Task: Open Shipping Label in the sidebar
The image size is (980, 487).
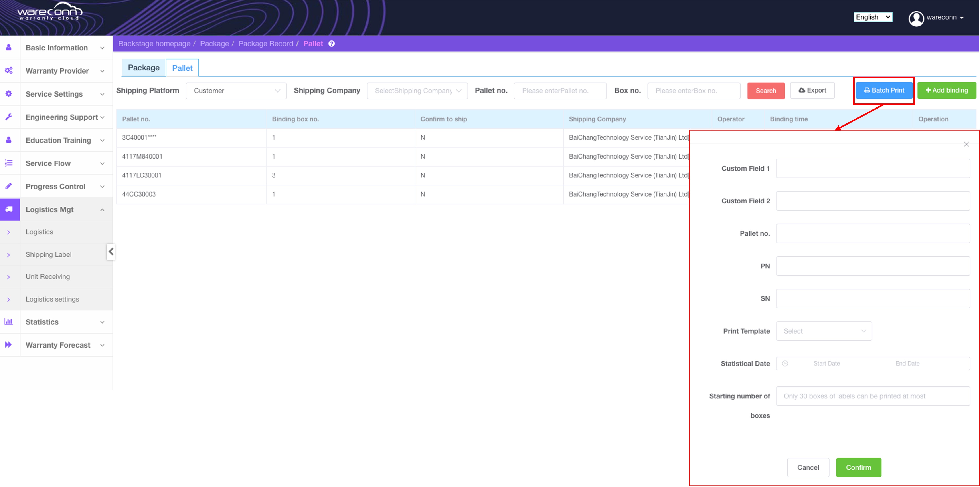Action: point(48,254)
